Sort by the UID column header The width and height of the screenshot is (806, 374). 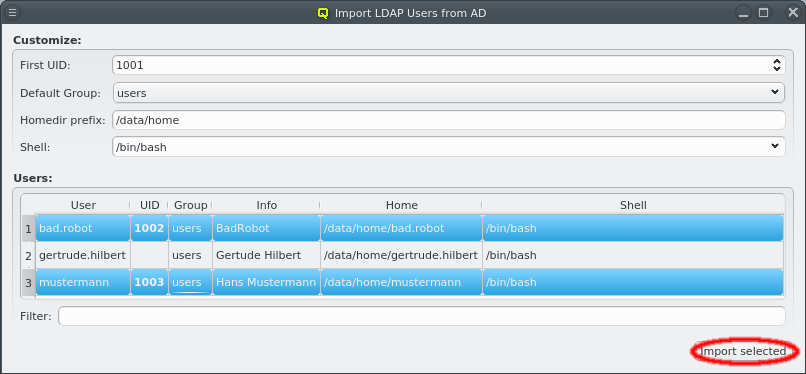point(150,205)
